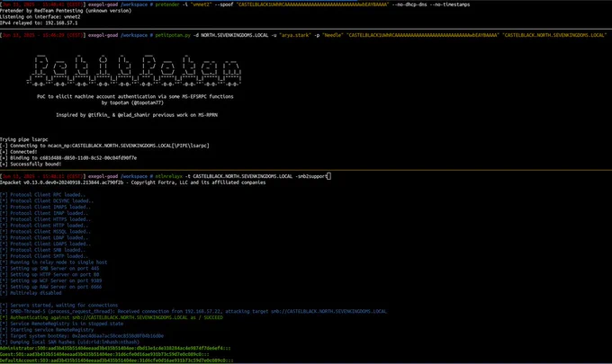Select line "Pretender by RedTeam Pentesting (unknown version)"

click(x=66, y=11)
